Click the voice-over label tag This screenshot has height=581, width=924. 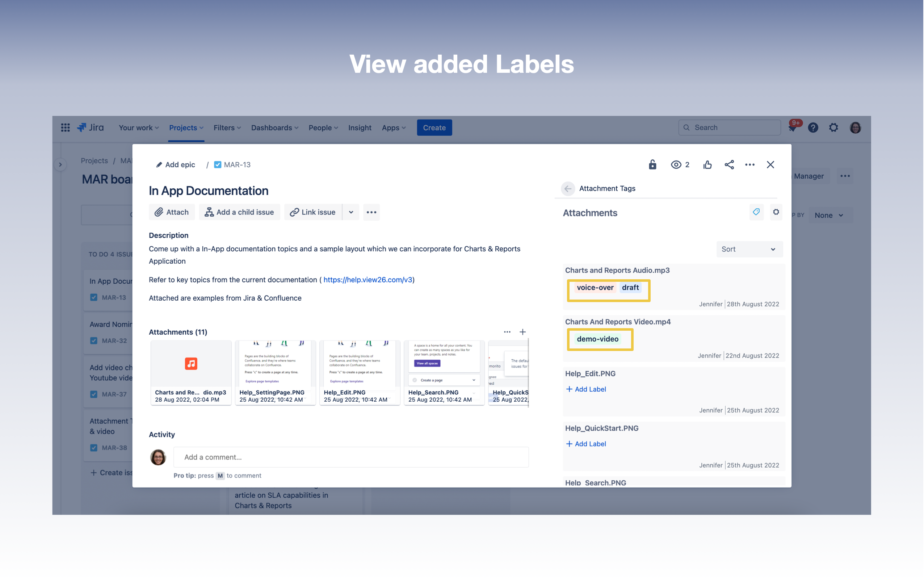595,288
